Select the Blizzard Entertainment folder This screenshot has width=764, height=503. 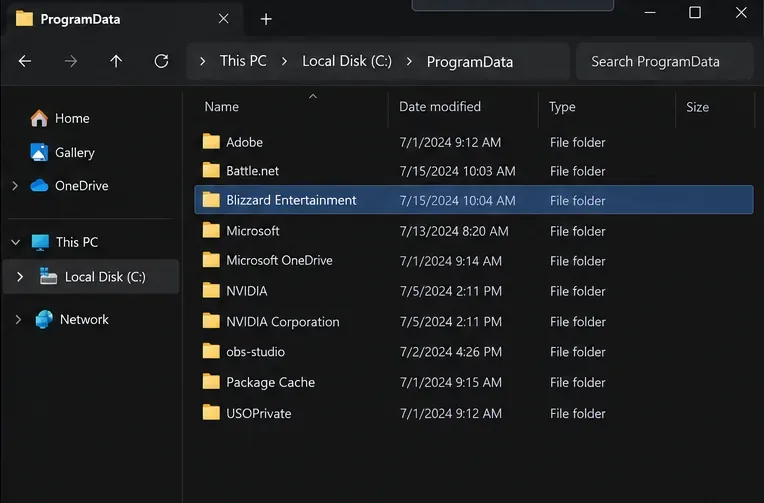pyautogui.click(x=474, y=200)
